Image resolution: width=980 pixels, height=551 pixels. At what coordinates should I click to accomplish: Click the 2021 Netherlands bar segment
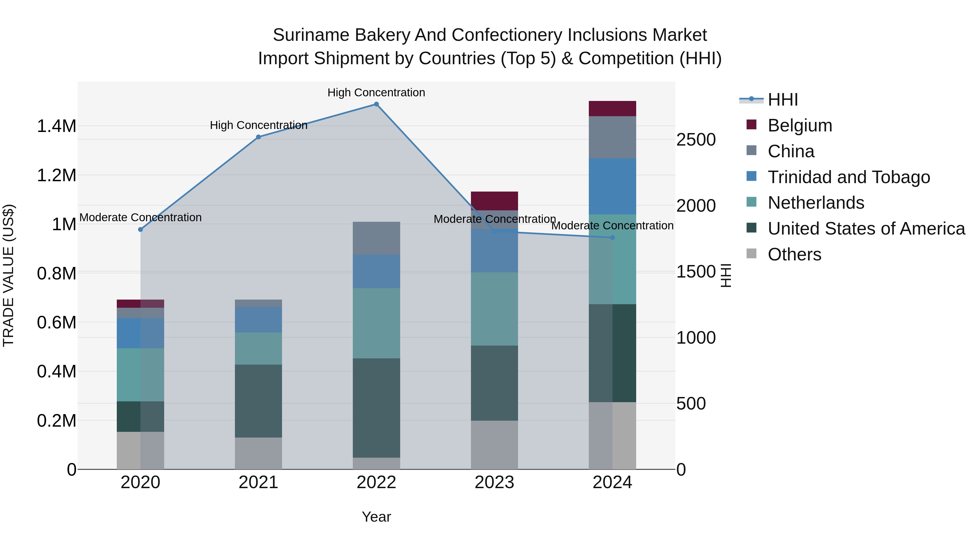click(258, 349)
